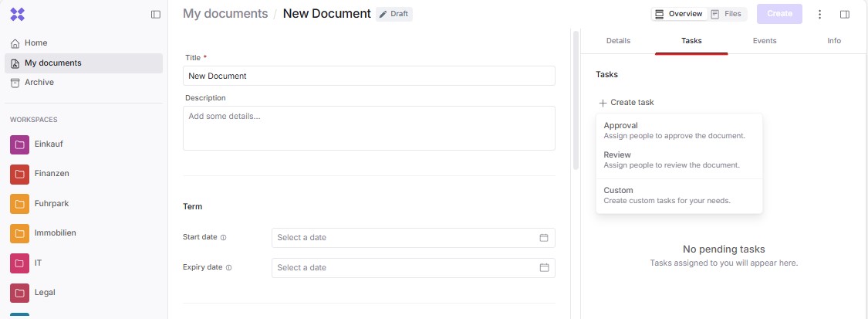Open the three-dot more options menu
Viewport: 868px width, 319px height.
pos(819,14)
